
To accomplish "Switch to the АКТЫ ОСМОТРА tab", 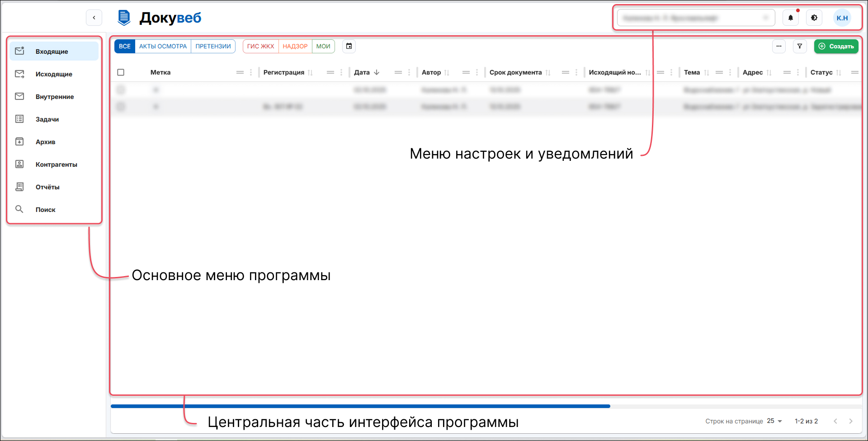I will (x=162, y=46).
